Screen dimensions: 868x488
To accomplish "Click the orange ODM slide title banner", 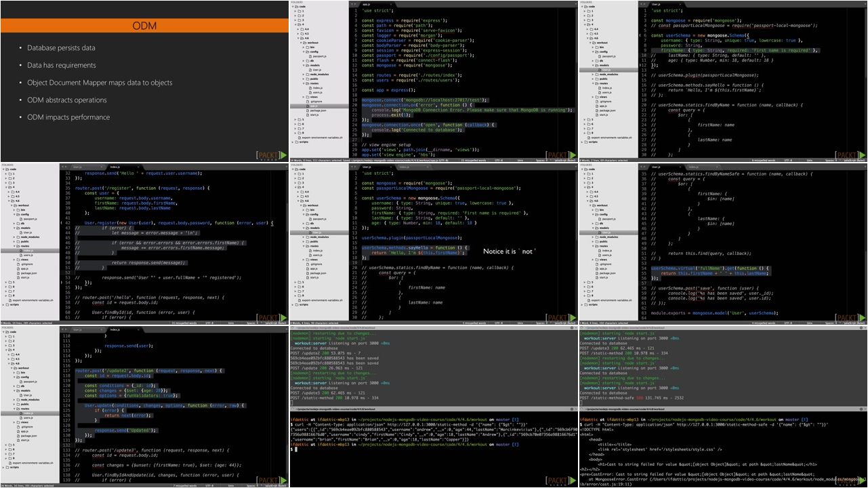I will (144, 26).
